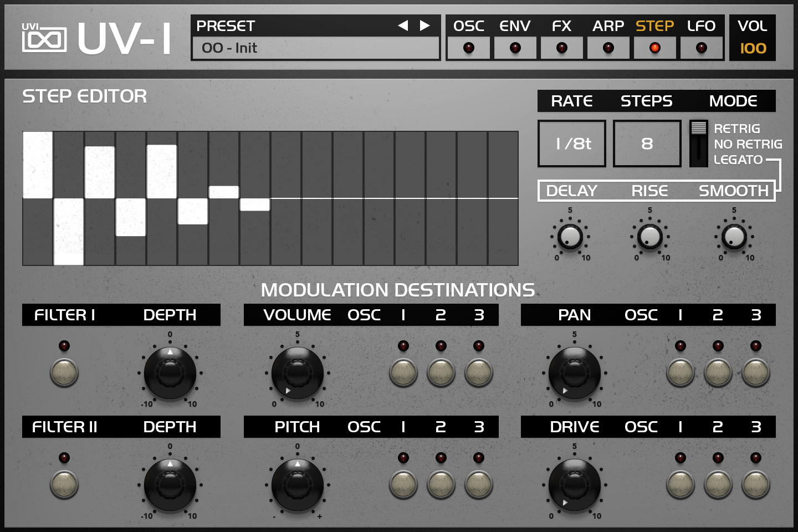Open the STEP page tab
The height and width of the screenshot is (532, 798).
click(x=655, y=38)
